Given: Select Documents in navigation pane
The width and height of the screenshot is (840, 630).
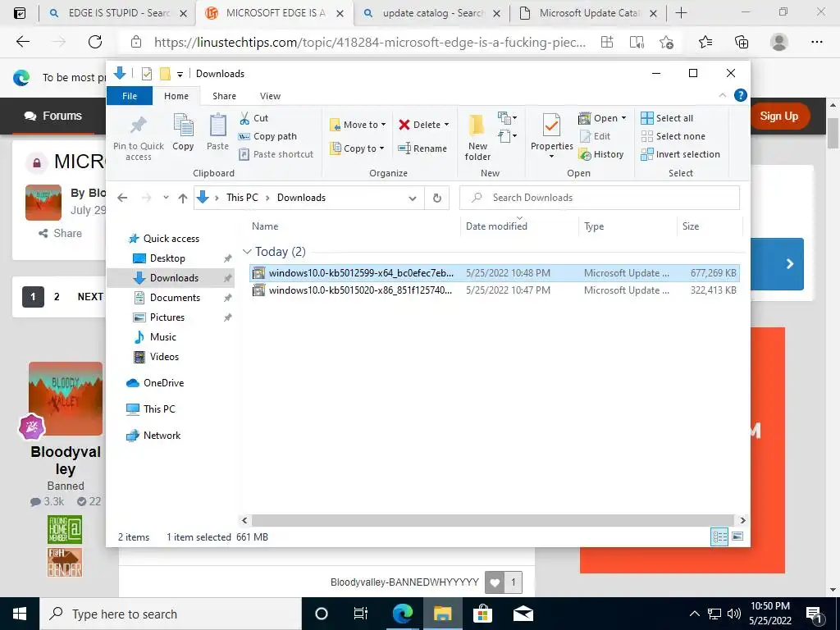Looking at the screenshot, I should coord(175,297).
